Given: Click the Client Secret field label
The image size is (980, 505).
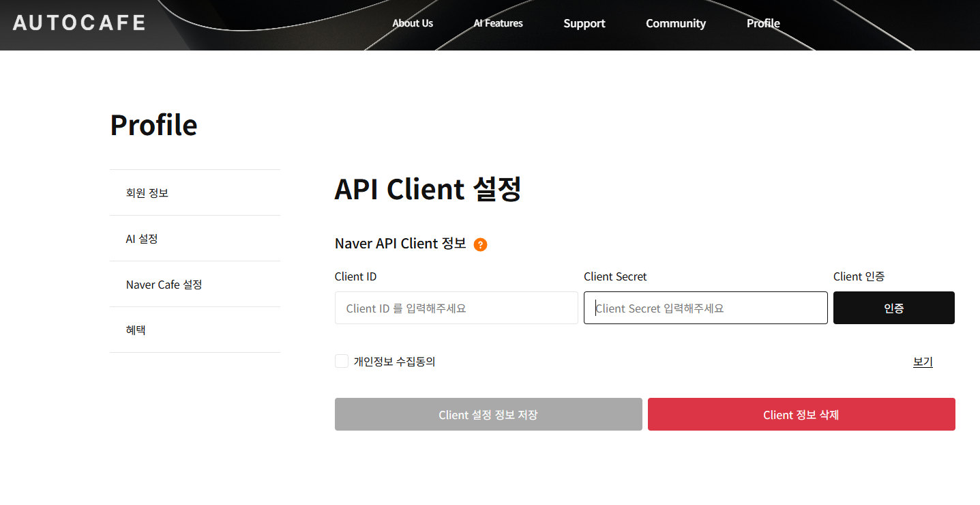Looking at the screenshot, I should [x=615, y=276].
